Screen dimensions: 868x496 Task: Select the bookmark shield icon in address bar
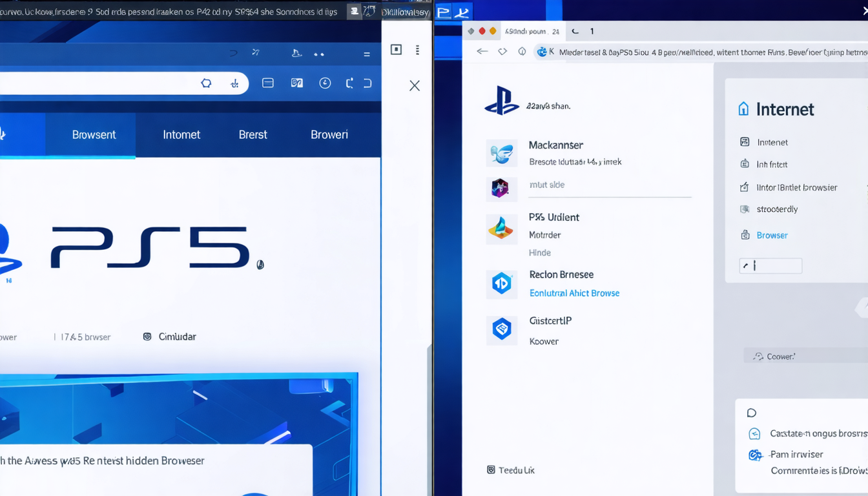coord(206,83)
